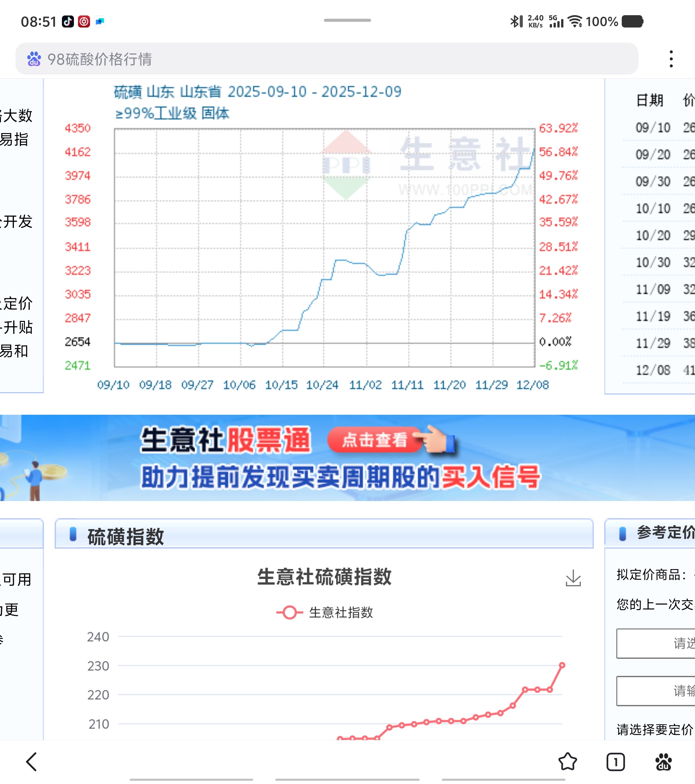695x784 pixels.
Task: Tap the Baidu paw home icon
Action: (663, 762)
